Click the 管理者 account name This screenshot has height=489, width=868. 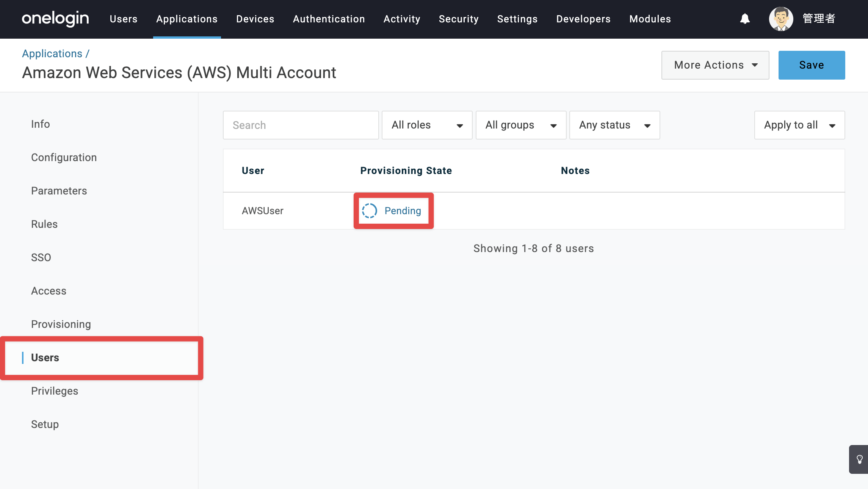point(819,19)
